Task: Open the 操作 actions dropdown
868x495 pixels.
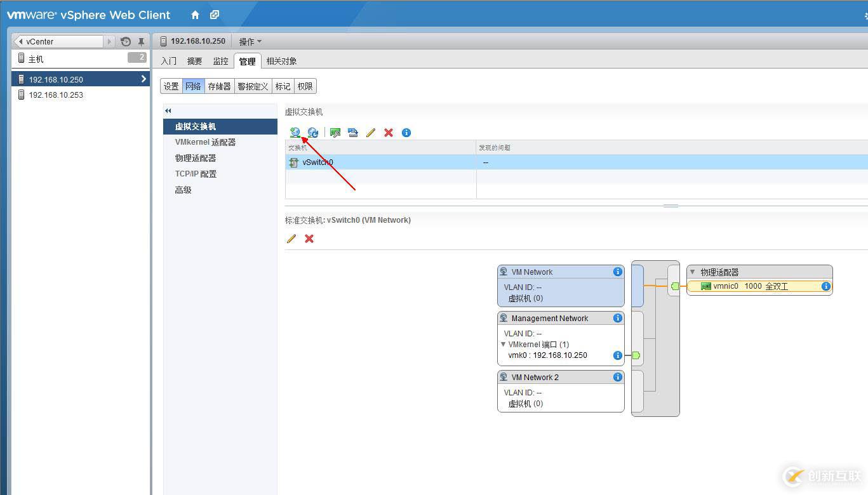Action: point(250,41)
